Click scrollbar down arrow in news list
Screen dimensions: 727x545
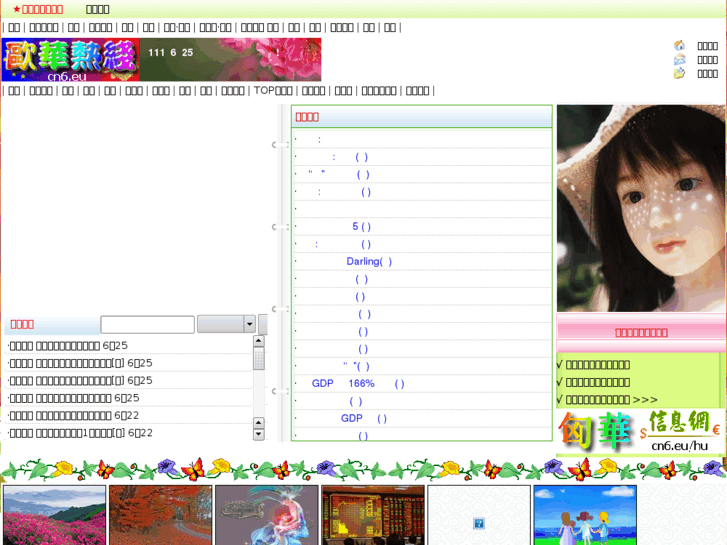(259, 434)
